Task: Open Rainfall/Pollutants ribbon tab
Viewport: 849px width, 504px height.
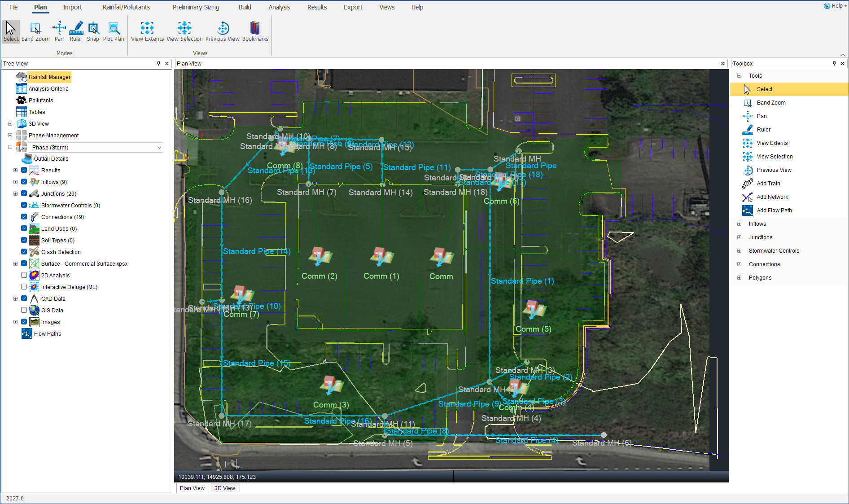Action: pos(126,7)
